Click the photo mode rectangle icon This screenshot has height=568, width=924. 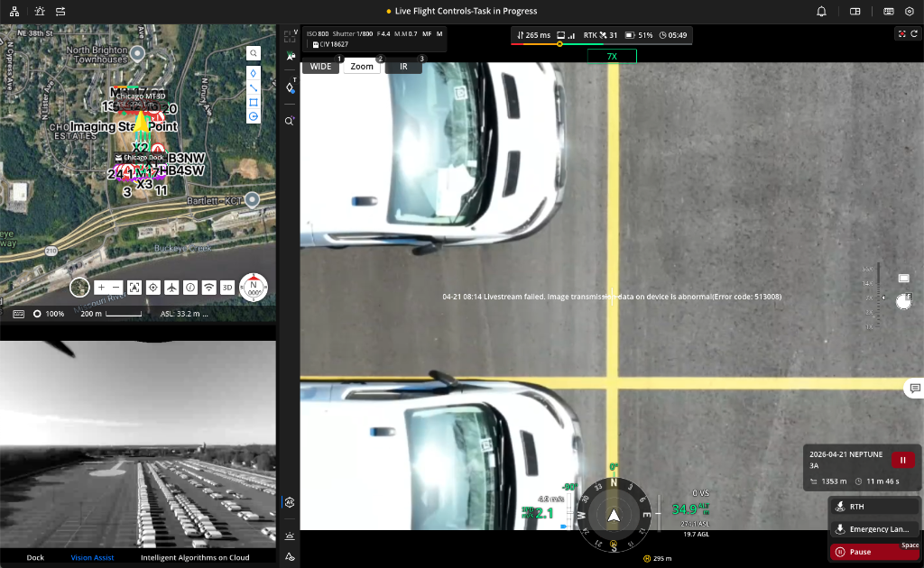click(x=903, y=278)
